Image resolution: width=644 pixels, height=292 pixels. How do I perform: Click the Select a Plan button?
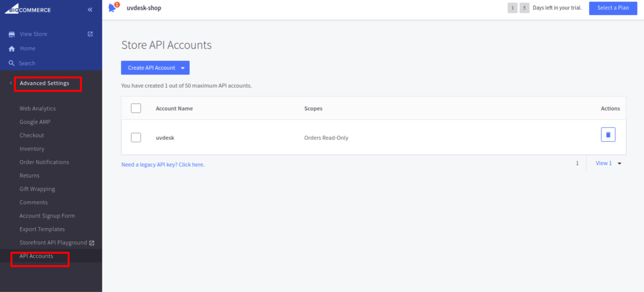[613, 8]
